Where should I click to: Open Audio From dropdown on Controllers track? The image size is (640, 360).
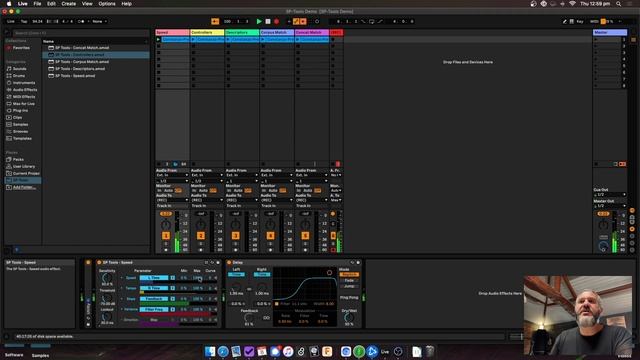[207, 175]
